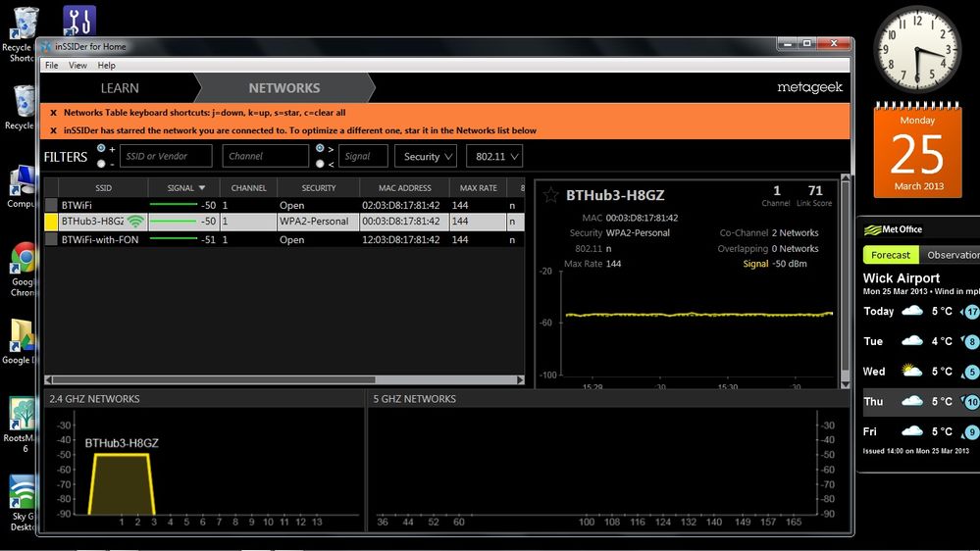Launch RootsMagic 6 from desktop
This screenshot has height=551, width=980.
coord(22,425)
